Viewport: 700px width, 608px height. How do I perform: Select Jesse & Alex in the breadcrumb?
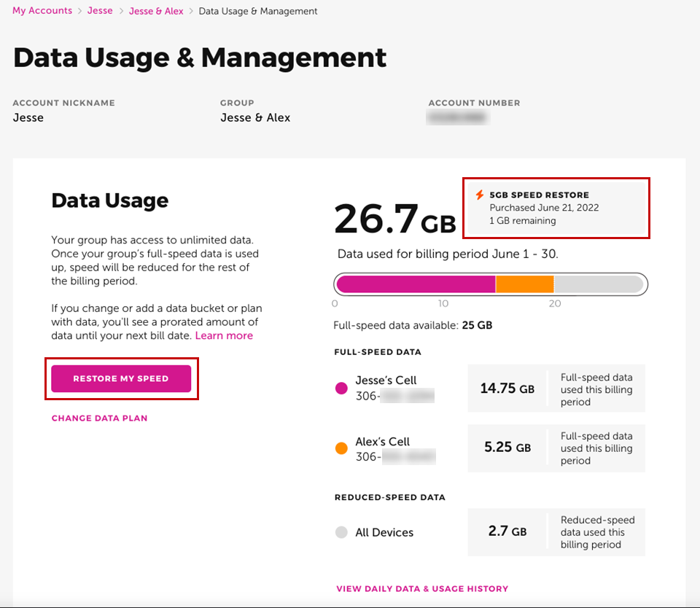coord(156,10)
